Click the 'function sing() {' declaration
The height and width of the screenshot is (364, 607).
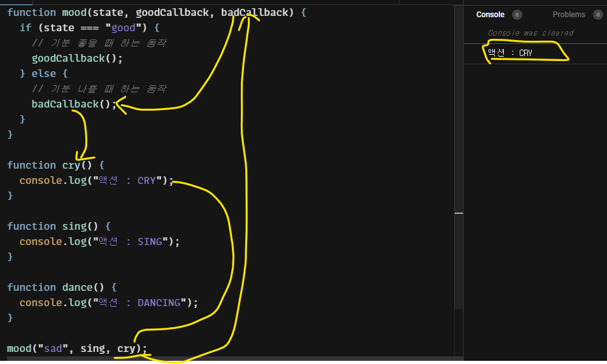tap(59, 227)
